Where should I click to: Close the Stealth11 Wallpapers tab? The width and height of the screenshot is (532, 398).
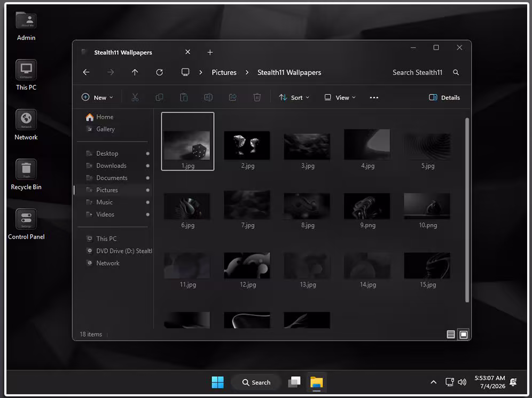[187, 52]
